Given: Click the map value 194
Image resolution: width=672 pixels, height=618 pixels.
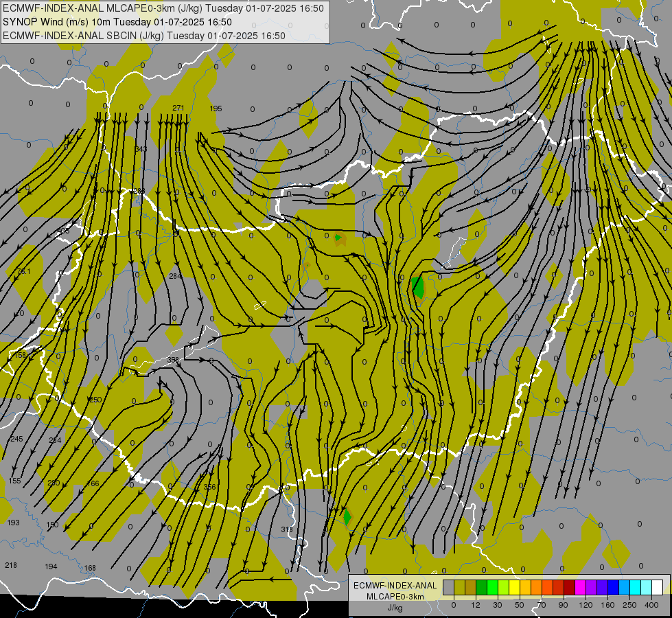Looking at the screenshot, I should [x=51, y=566].
